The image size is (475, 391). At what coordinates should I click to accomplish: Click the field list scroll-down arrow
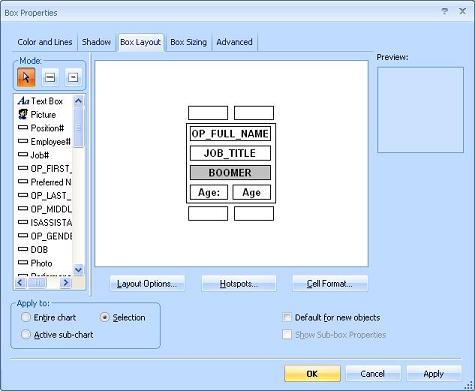click(78, 269)
